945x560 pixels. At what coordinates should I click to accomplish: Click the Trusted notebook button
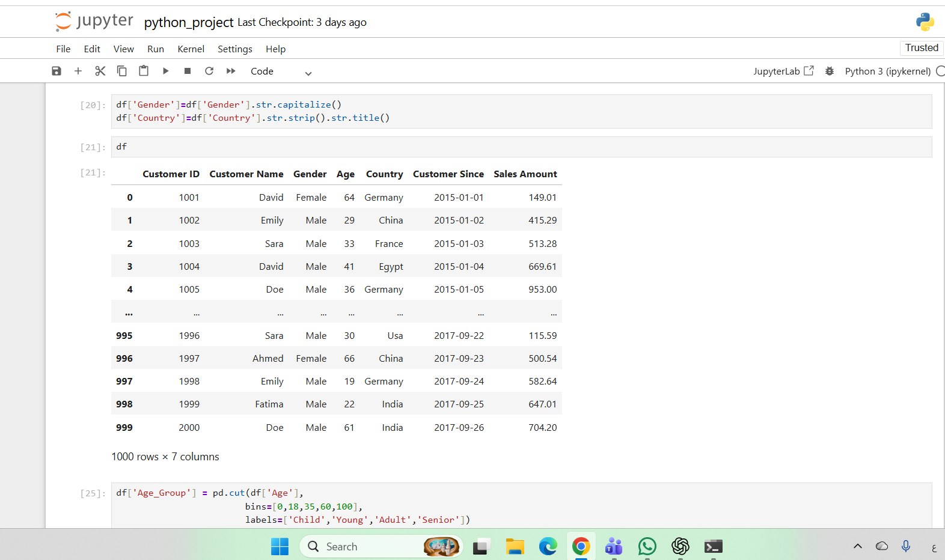(x=921, y=47)
